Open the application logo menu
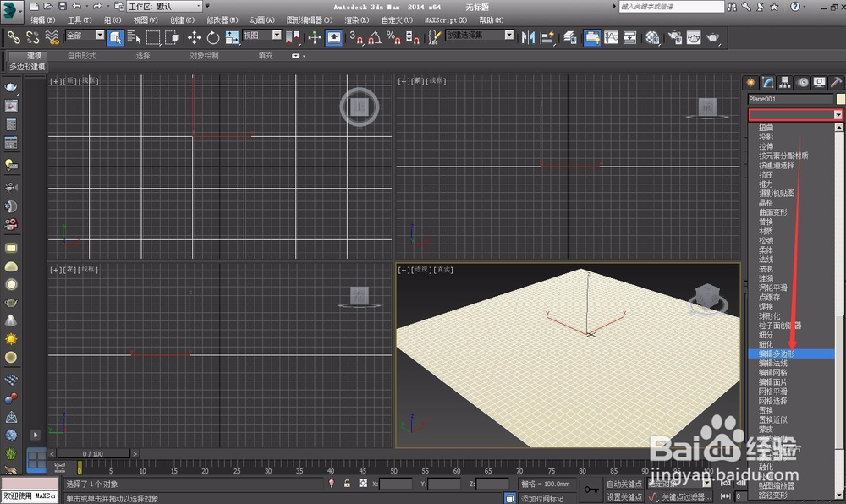The height and width of the screenshot is (504, 846). [11, 11]
